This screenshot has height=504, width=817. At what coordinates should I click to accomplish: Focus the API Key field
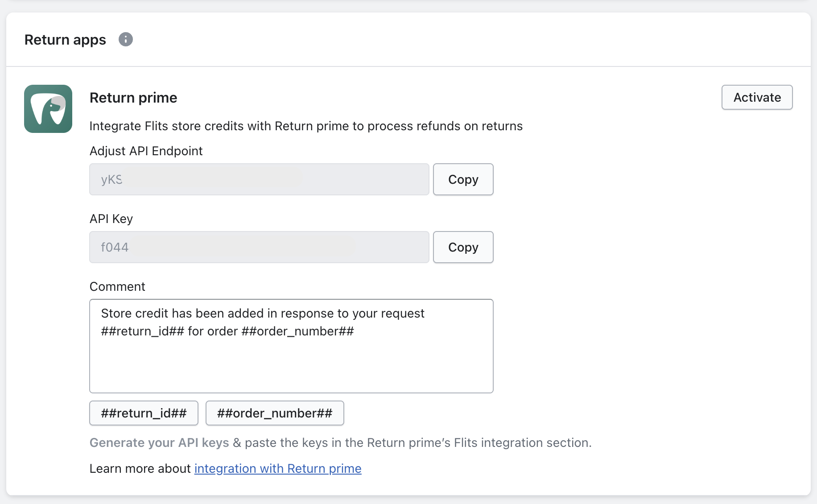click(x=259, y=247)
